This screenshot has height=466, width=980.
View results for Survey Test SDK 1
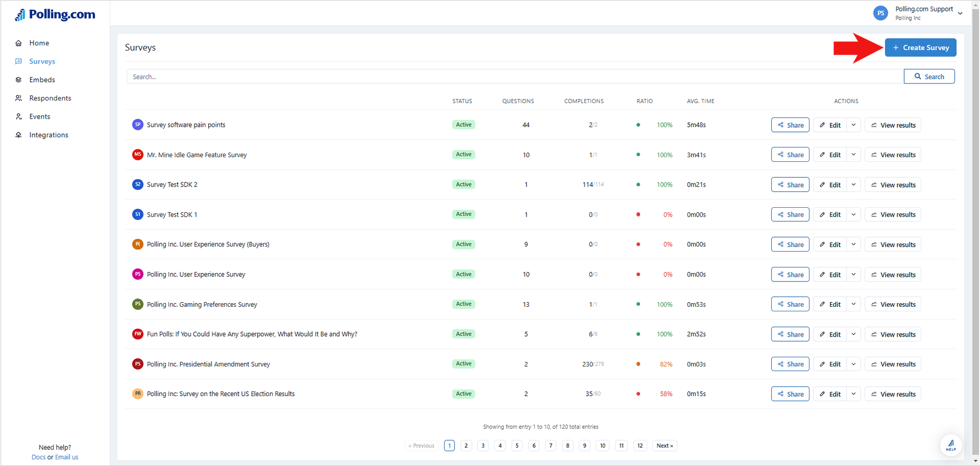pos(893,214)
